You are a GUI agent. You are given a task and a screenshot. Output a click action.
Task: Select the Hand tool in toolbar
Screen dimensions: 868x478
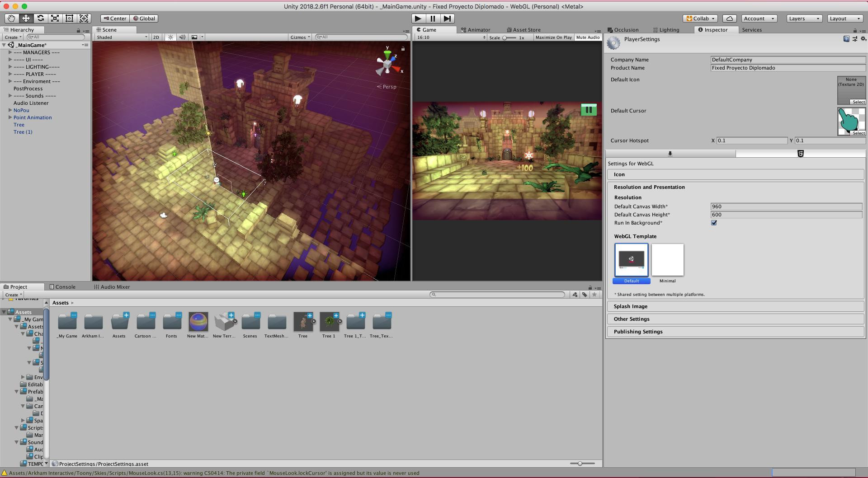11,19
